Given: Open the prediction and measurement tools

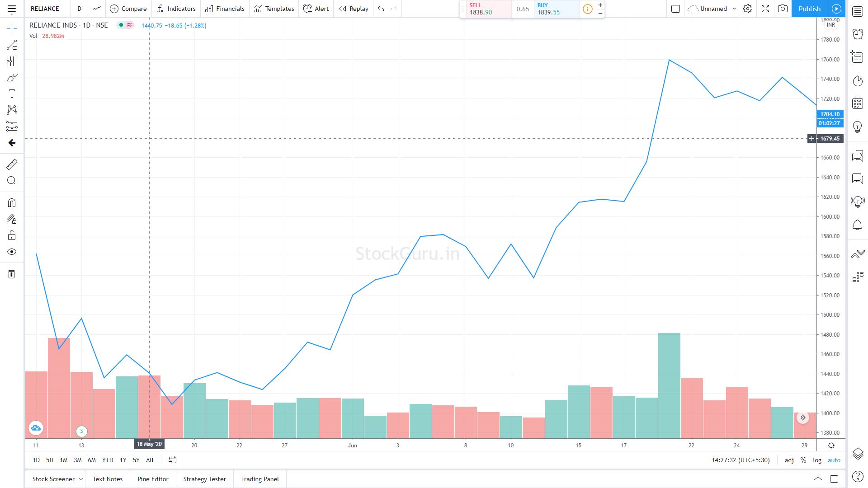Looking at the screenshot, I should [12, 126].
